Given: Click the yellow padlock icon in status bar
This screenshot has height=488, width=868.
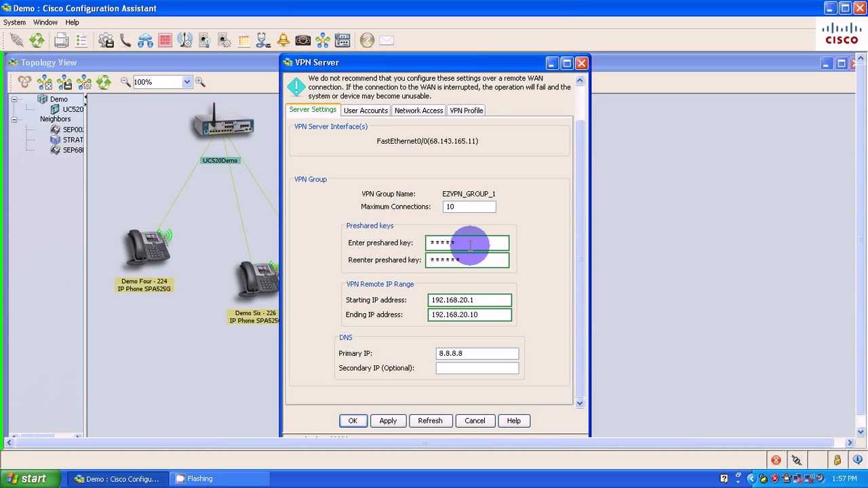Looking at the screenshot, I should [837, 461].
